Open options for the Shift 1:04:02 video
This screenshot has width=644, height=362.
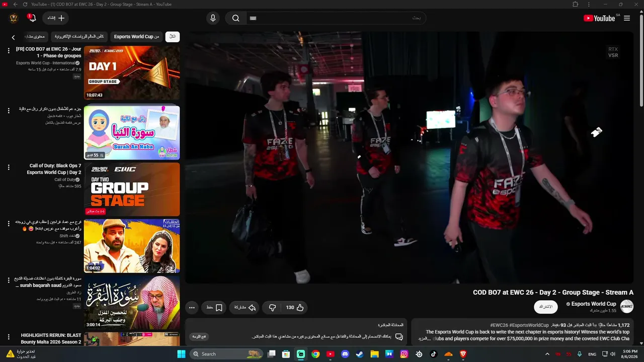8,224
